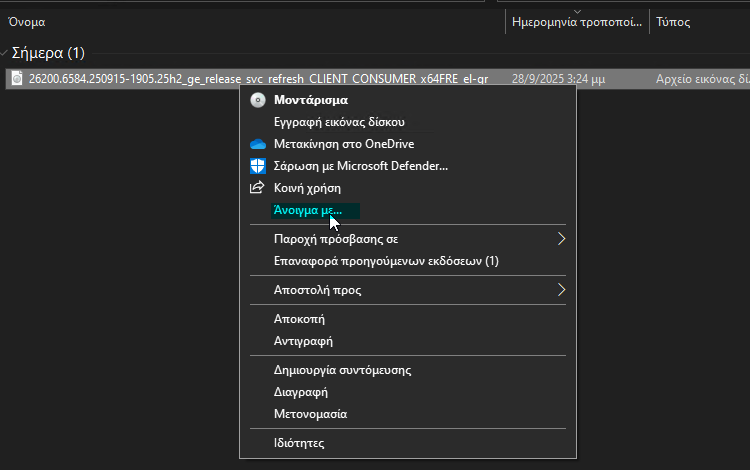Click the disc icon beside Μοντάρισμα
Screen dimensions: 750x470
[258, 100]
